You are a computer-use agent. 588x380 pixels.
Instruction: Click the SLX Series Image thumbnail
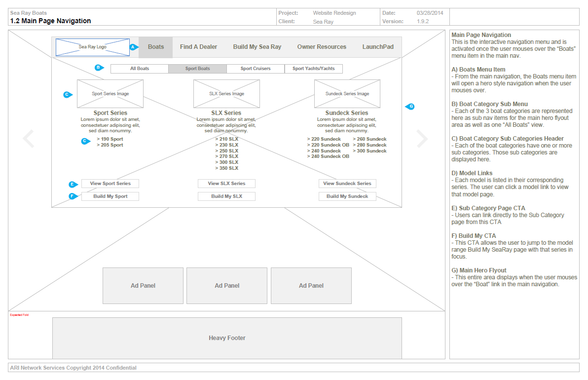pos(226,94)
